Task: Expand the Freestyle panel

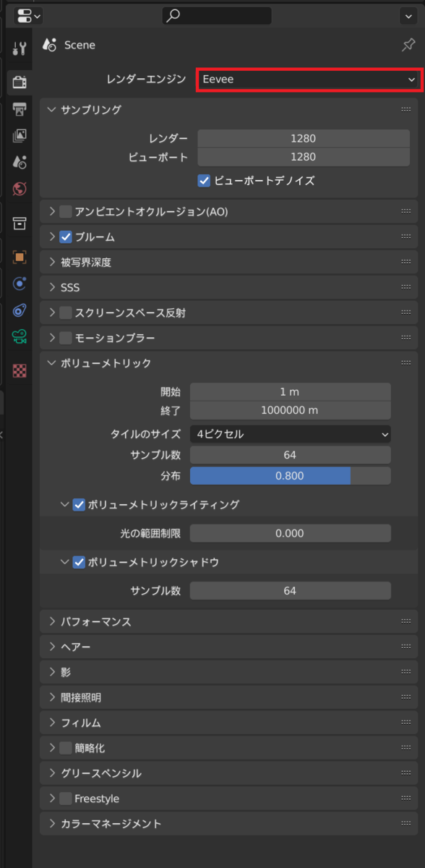Action: tap(51, 798)
